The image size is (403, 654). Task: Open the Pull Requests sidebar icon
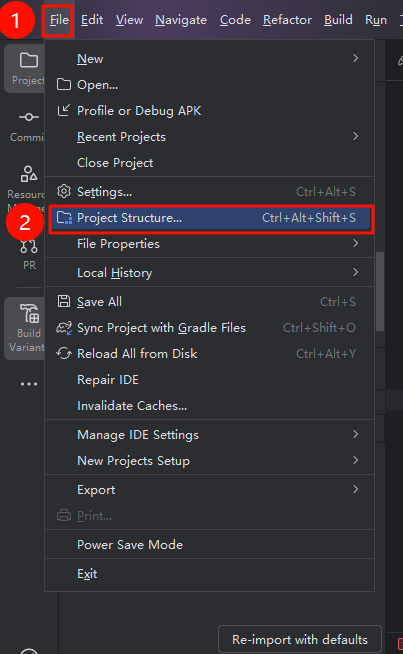[x=29, y=254]
